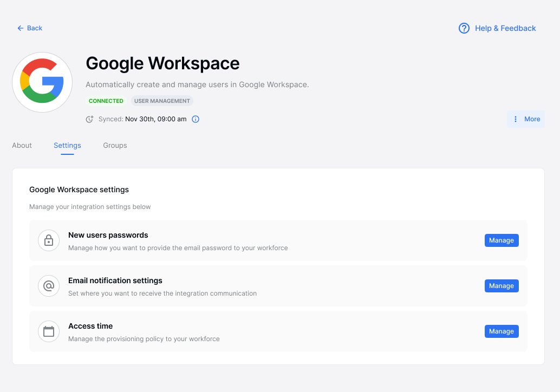The width and height of the screenshot is (560, 392).
Task: Click the lock icon for passwords
Action: pos(49,240)
